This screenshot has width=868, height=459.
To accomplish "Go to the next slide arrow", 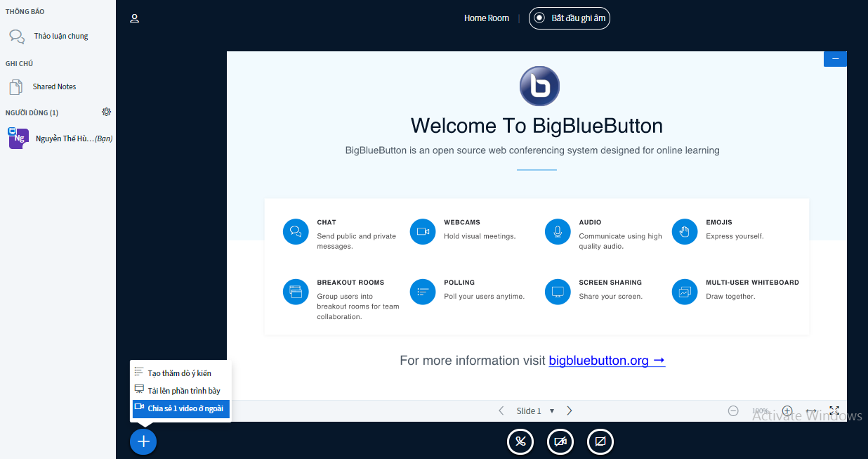I will tap(570, 410).
